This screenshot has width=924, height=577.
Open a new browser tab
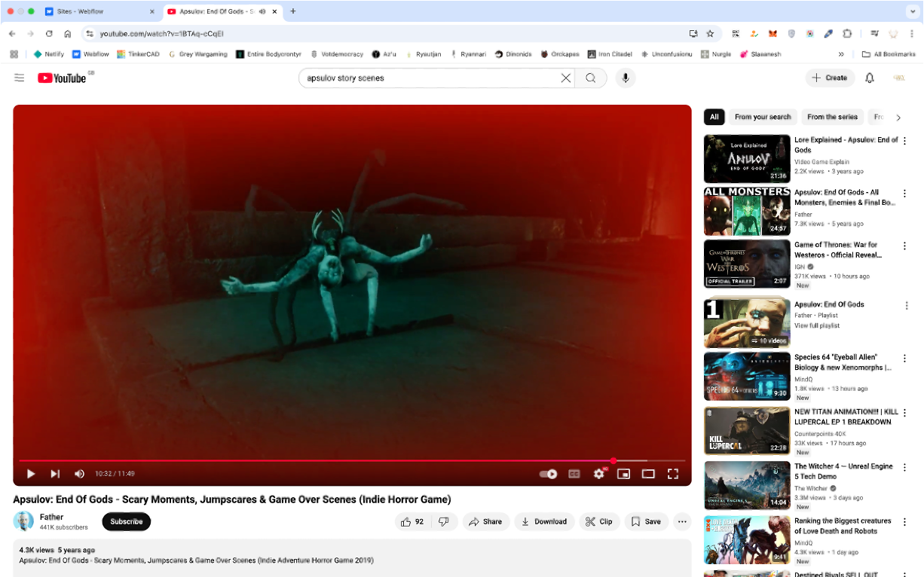[x=293, y=11]
